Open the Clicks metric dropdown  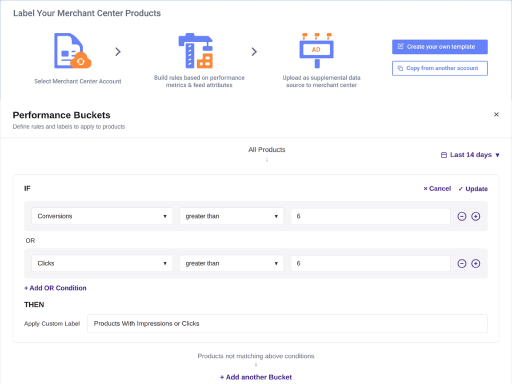tap(102, 264)
